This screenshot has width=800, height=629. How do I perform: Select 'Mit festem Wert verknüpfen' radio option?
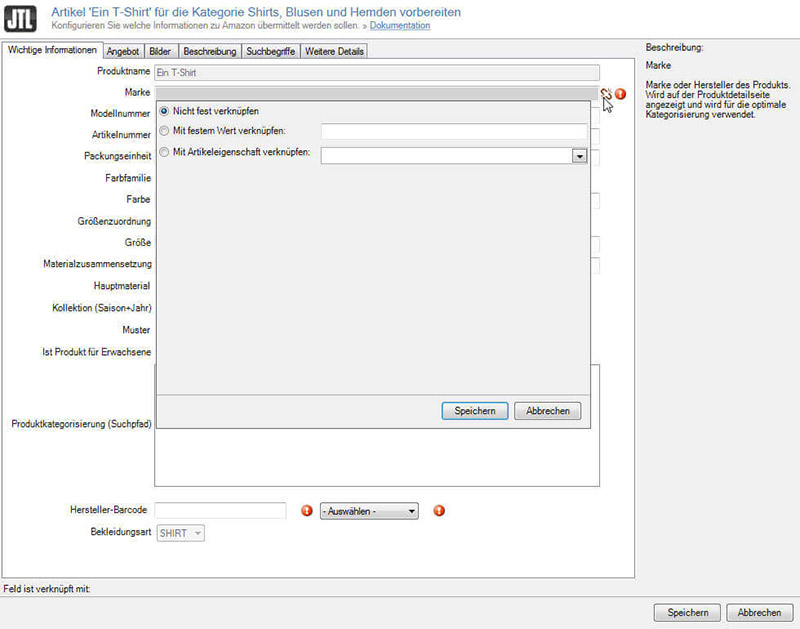pyautogui.click(x=165, y=131)
